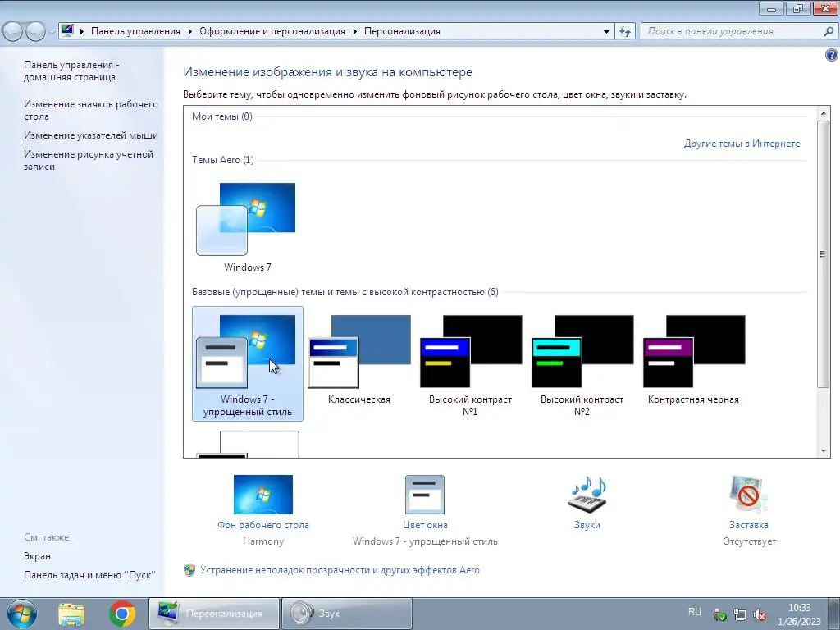
Task: Click the green-check notification tray icon
Action: [x=720, y=615]
